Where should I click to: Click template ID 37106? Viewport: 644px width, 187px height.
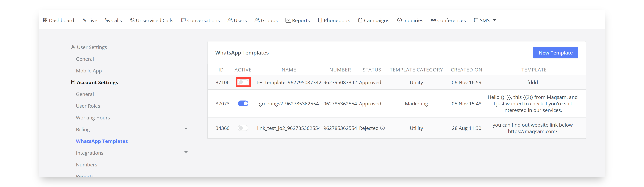pos(223,83)
